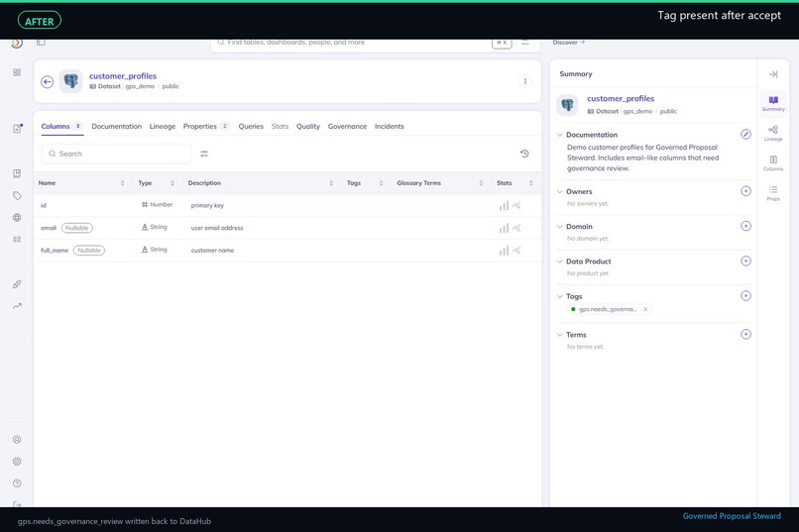View stats bar chart for full_name column
This screenshot has height=532, width=799.
tap(504, 251)
